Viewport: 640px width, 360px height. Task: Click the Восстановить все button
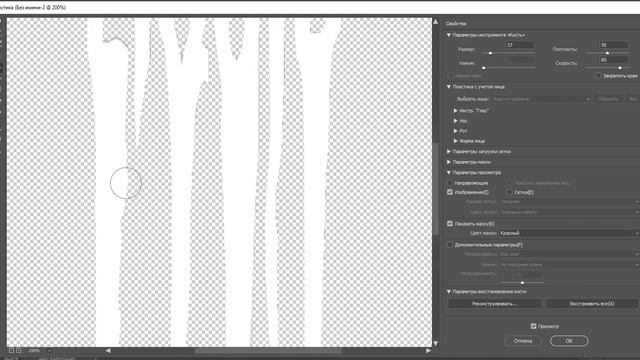pos(592,304)
